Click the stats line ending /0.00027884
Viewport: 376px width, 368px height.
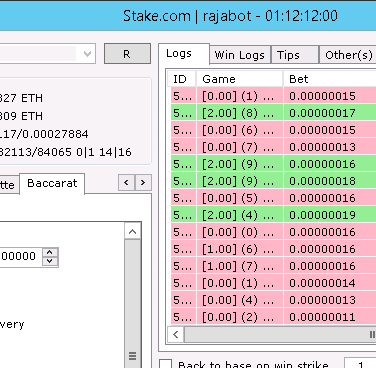click(x=44, y=134)
